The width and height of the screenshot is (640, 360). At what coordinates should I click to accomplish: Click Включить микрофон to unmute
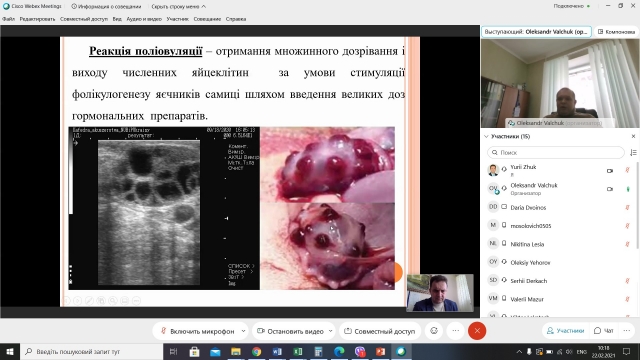(198, 331)
